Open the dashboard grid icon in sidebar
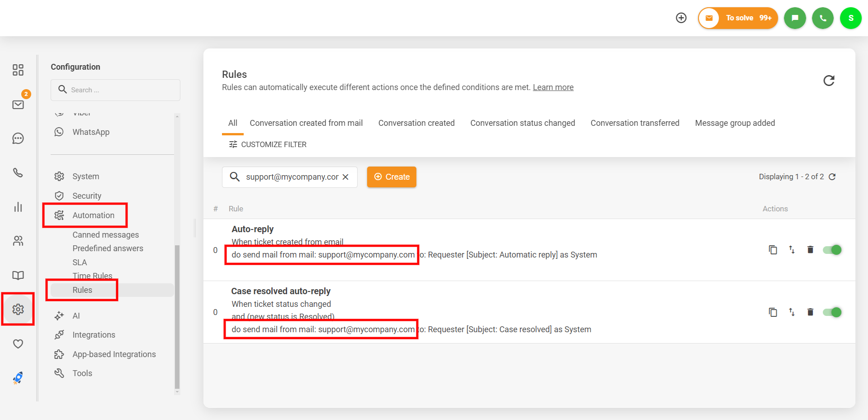Screen dimensions: 868x420 click(x=18, y=70)
